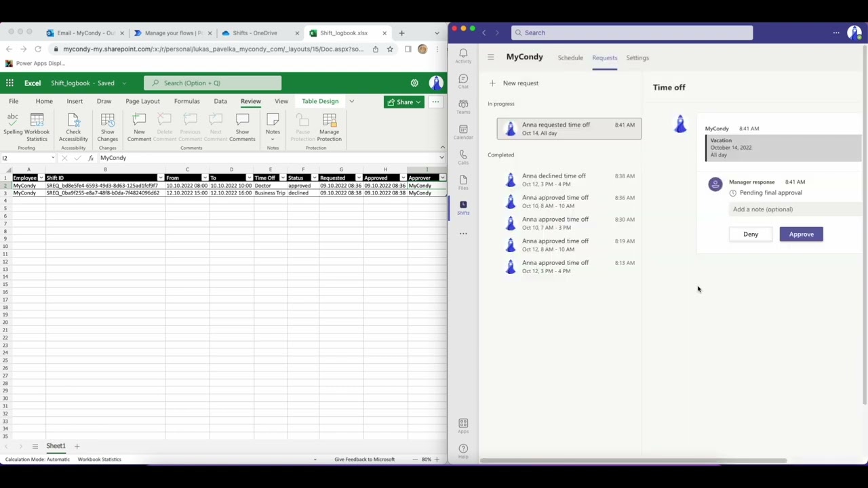Open Help in the Teams sidebar
Image resolution: width=868 pixels, height=488 pixels.
point(463,451)
